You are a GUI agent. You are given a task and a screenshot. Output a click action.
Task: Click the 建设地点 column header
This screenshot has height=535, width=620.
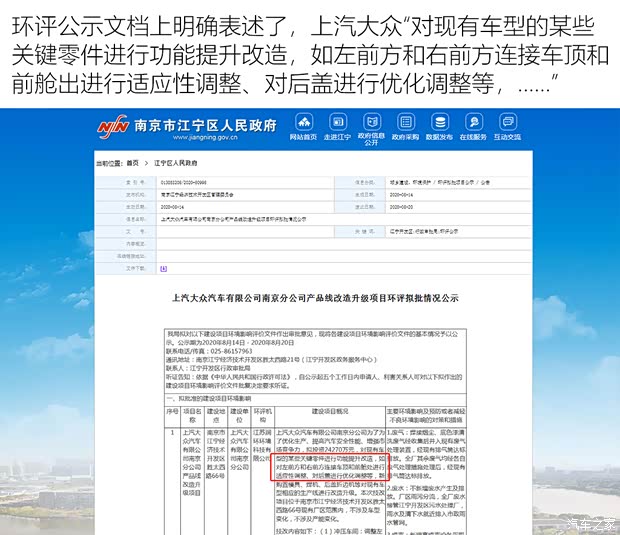click(216, 416)
